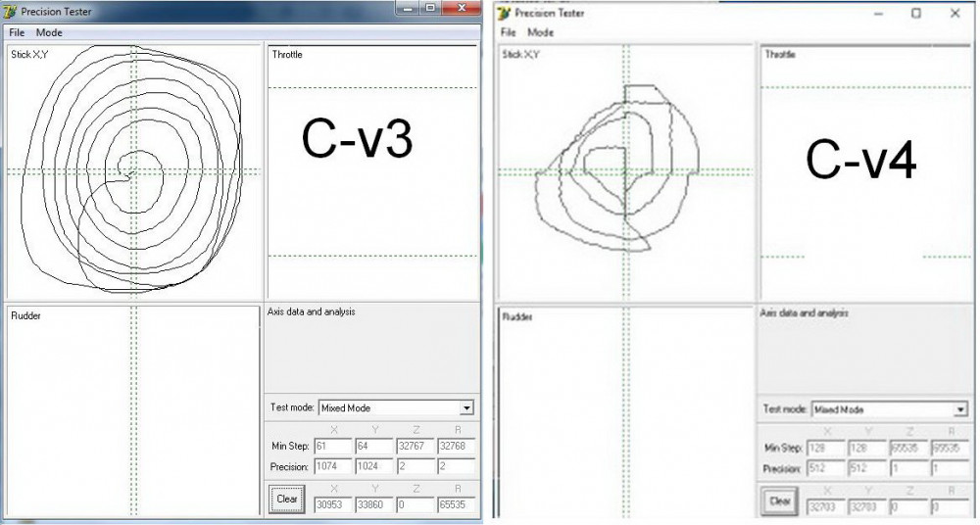Click the Axis data and analysis area in right window
The image size is (980, 525).
865,350
